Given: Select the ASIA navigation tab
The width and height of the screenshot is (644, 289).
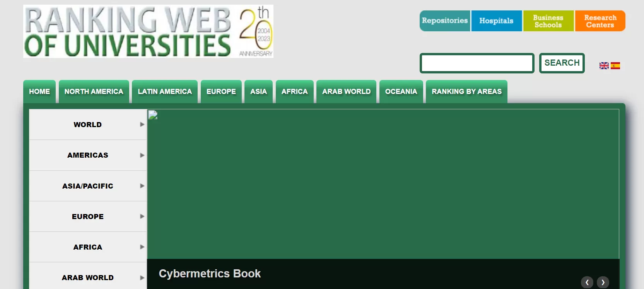Looking at the screenshot, I should coord(258,92).
